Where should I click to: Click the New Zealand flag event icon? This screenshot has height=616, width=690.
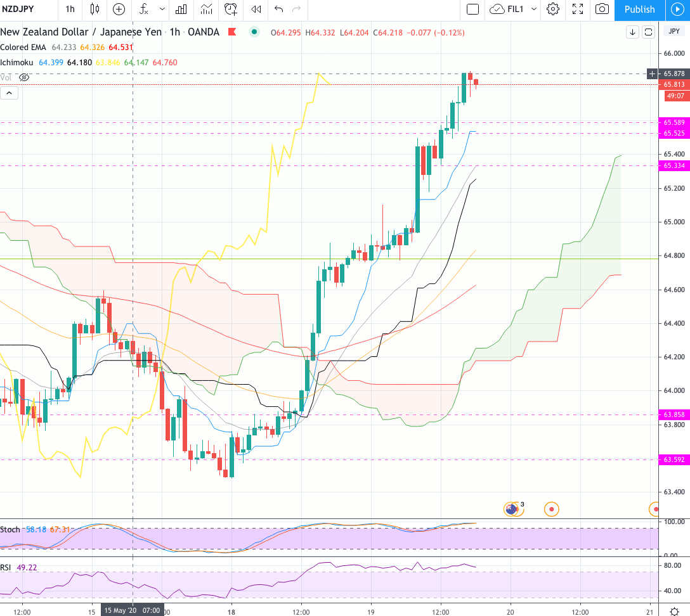(511, 509)
